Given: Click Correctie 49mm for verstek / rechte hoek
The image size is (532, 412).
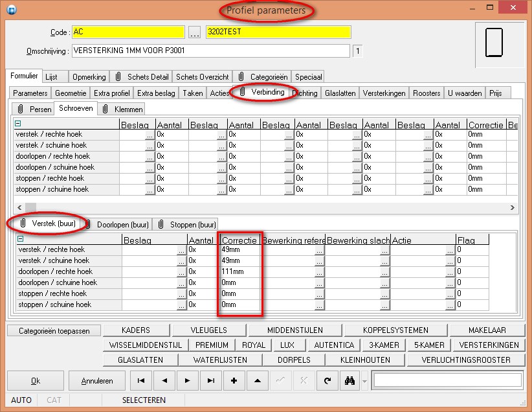Looking at the screenshot, I should (240, 249).
